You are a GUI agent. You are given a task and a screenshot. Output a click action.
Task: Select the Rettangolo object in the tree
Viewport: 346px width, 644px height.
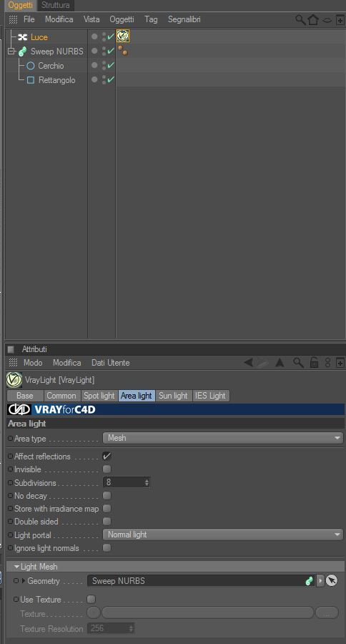click(x=56, y=80)
